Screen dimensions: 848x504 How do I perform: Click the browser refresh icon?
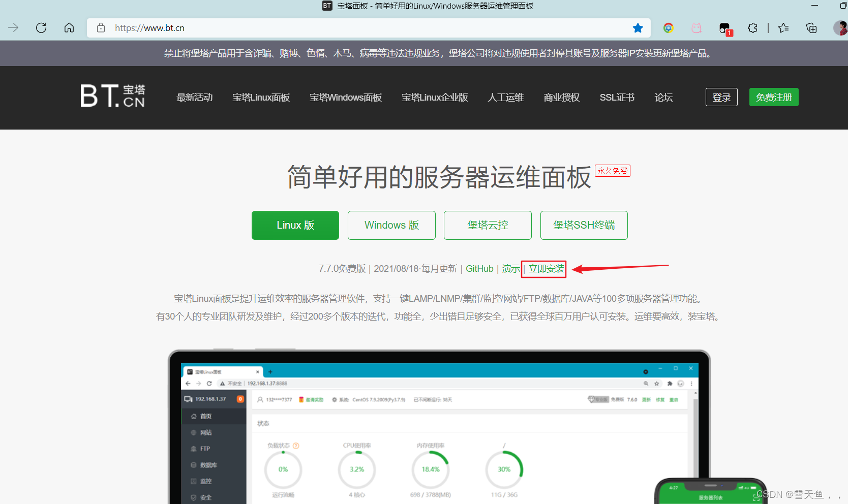tap(41, 28)
